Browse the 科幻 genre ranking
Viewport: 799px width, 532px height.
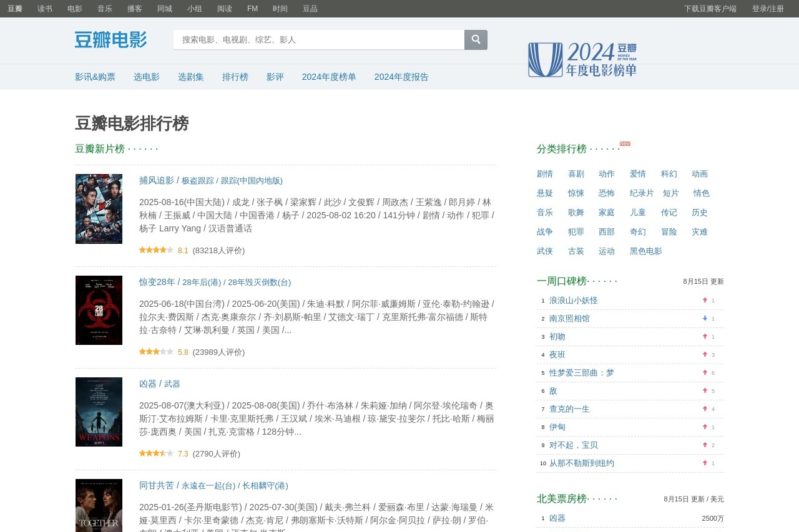point(669,174)
